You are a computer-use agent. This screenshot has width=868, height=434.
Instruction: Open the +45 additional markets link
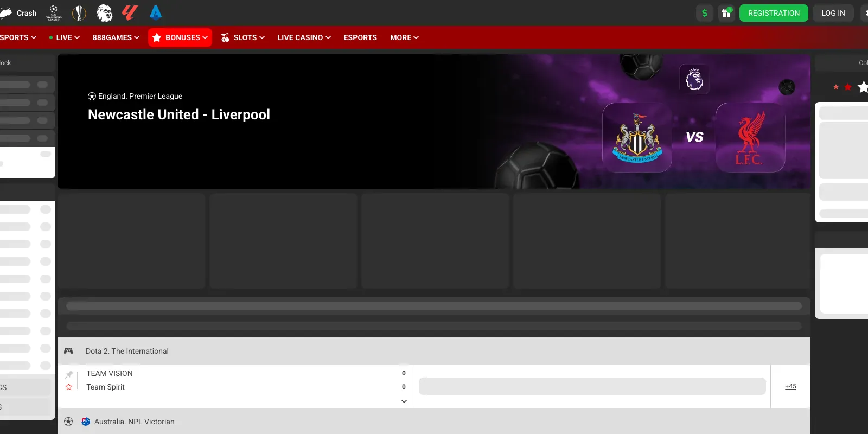click(x=790, y=386)
